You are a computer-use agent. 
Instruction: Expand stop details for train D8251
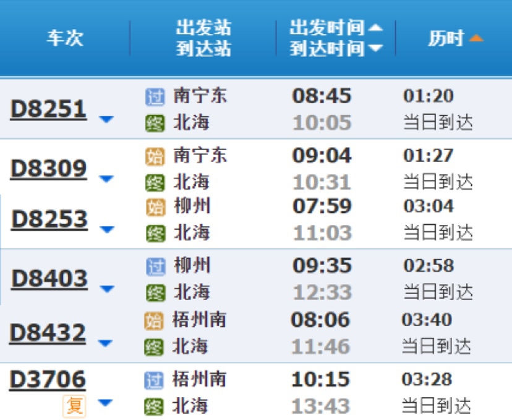point(106,119)
